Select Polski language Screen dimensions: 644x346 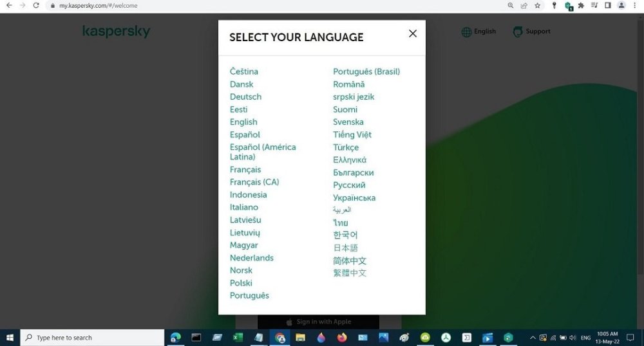pos(241,283)
